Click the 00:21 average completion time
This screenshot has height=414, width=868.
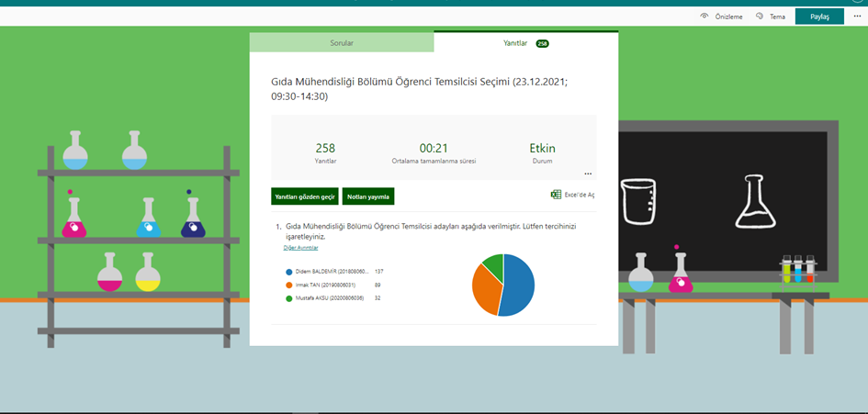click(434, 149)
